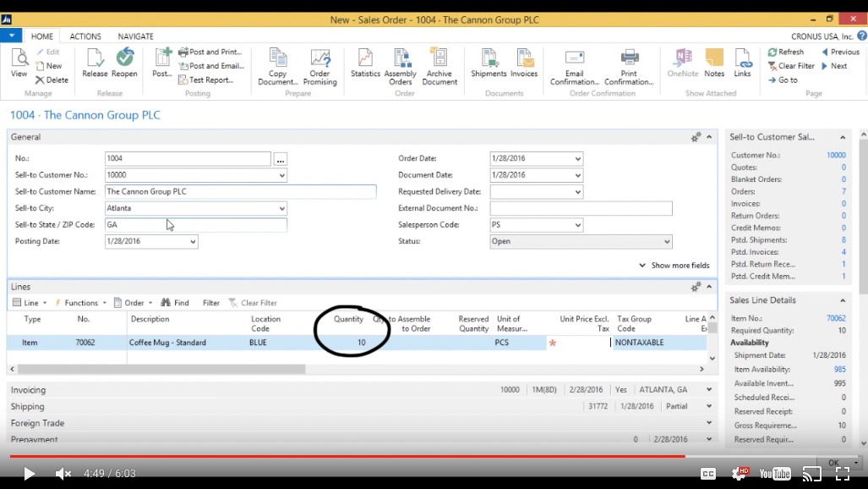868x489 pixels.
Task: Open the Status dropdown
Action: point(667,242)
